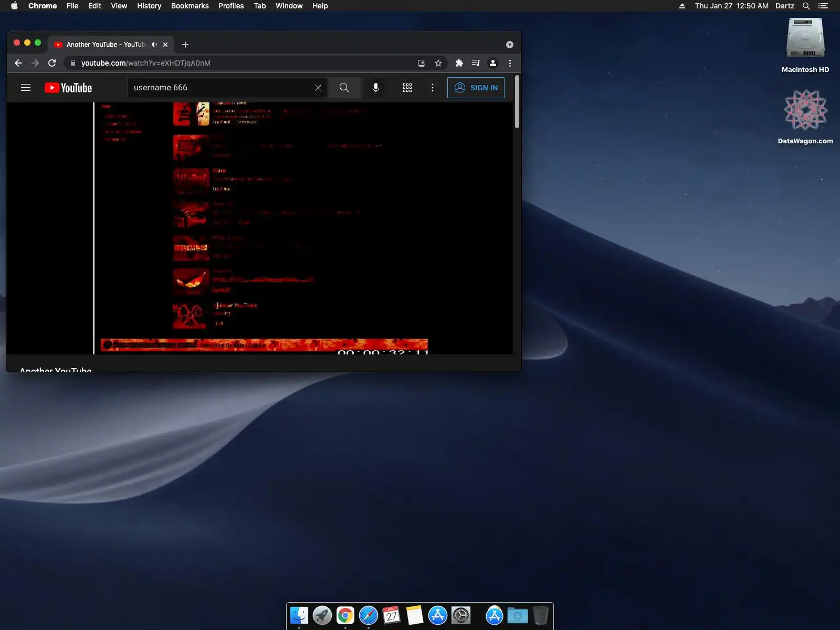Mute the tab via its speaker icon
Screen dimensions: 840x630
click(x=154, y=45)
